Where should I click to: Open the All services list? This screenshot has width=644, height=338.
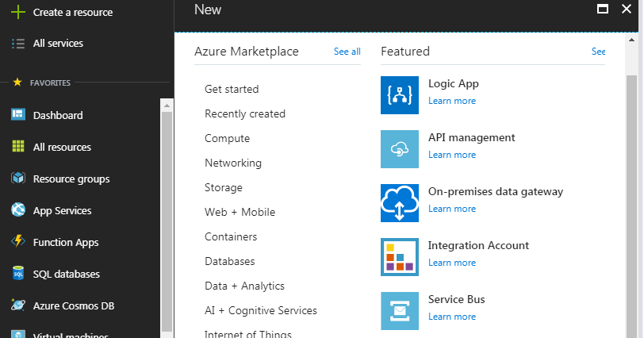pyautogui.click(x=57, y=44)
